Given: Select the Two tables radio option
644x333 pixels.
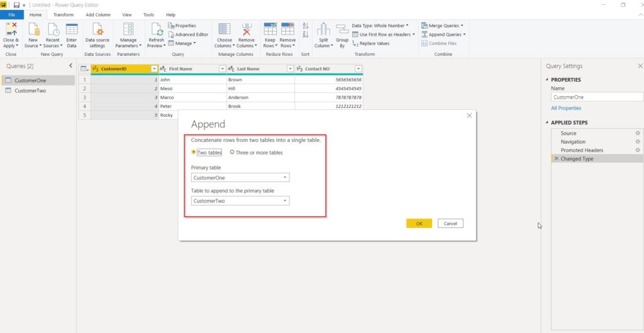Looking at the screenshot, I should [x=194, y=152].
